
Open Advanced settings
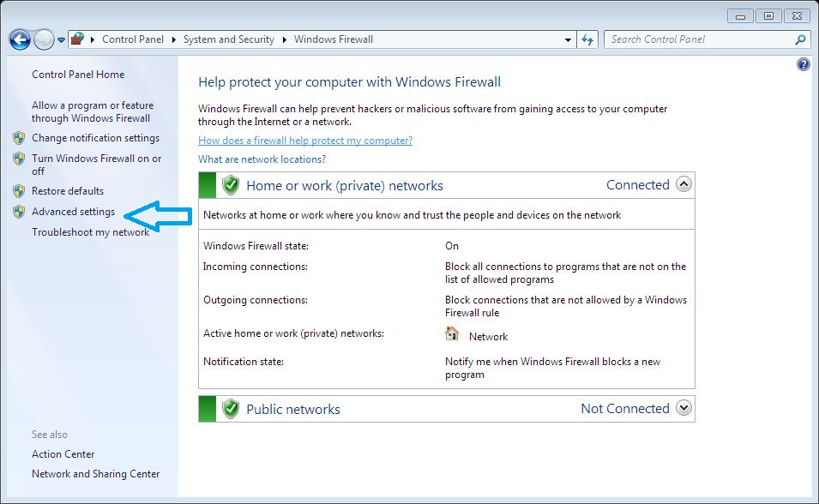[x=73, y=212]
